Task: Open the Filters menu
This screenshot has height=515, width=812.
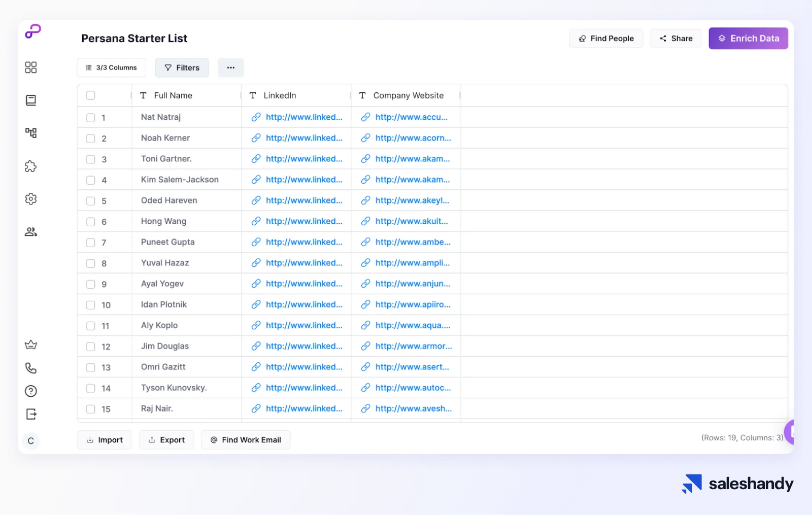Action: (182, 67)
